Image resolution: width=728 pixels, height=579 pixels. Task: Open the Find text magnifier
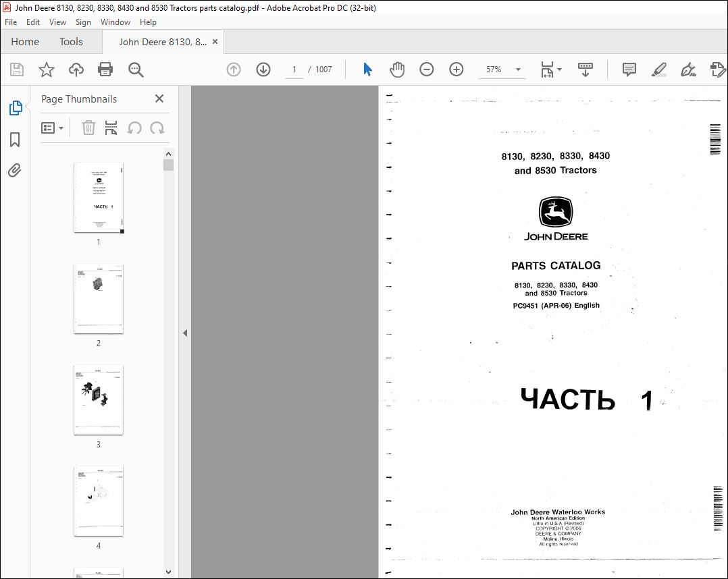click(x=136, y=70)
